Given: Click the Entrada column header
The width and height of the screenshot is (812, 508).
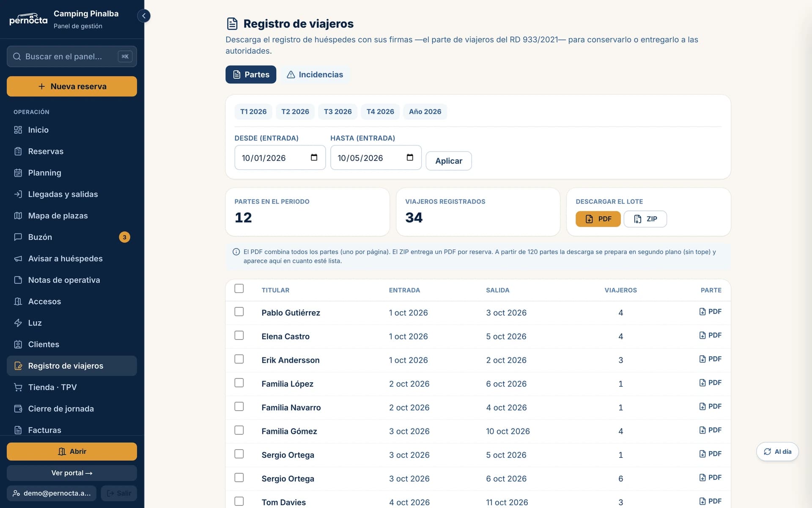Looking at the screenshot, I should (404, 290).
